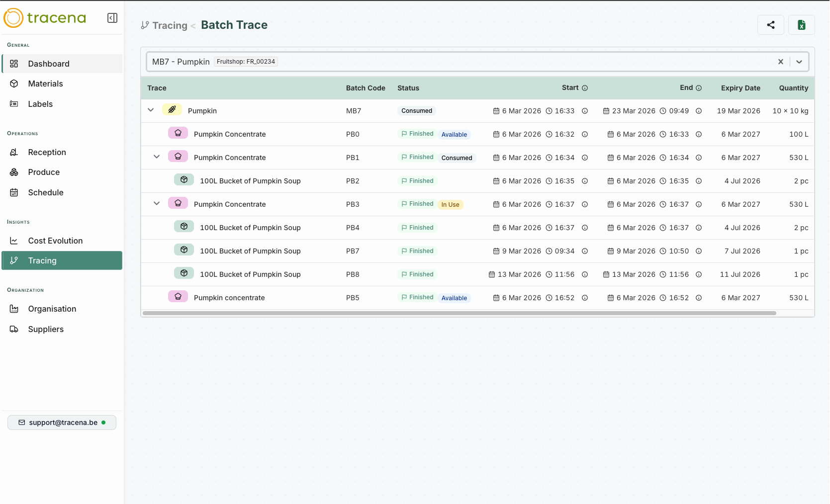Collapse the Pumpkin MB7 row
Viewport: 830px width, 504px height.
click(x=151, y=110)
